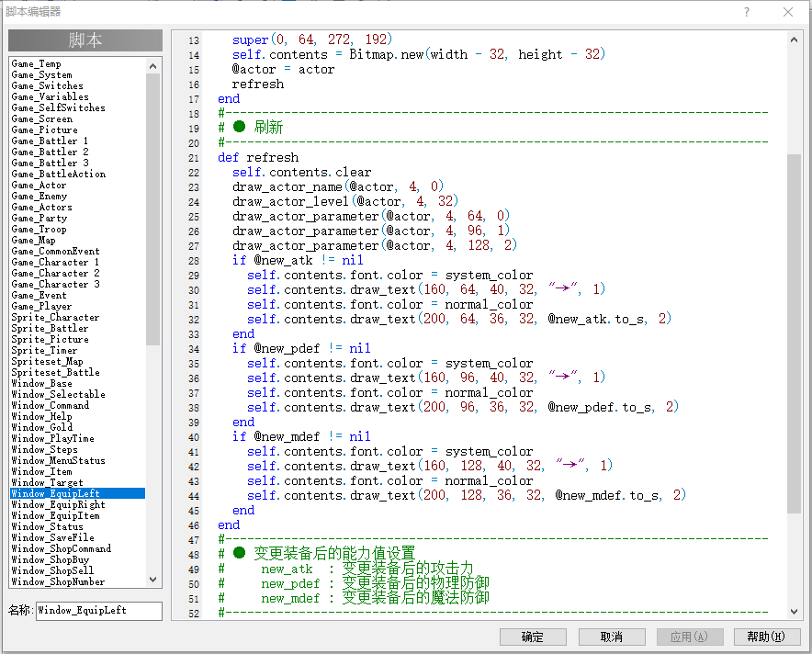Viewport: 812px width, 654px height.
Task: Click the 确定 confirm button
Action: (533, 637)
